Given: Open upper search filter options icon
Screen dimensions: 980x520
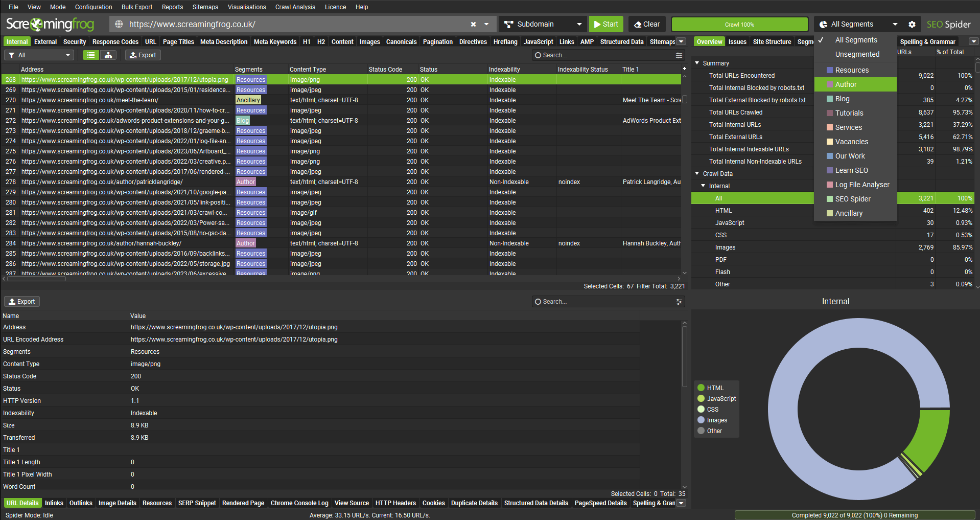Looking at the screenshot, I should pos(679,55).
